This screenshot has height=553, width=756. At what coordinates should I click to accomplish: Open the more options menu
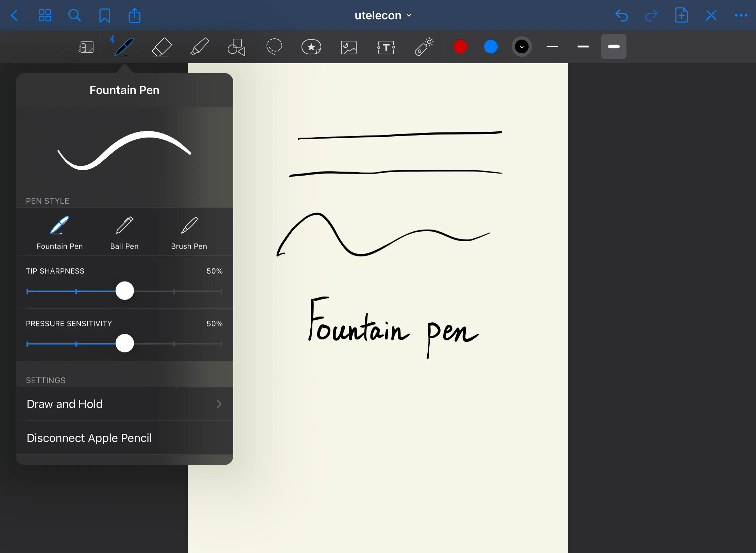(741, 16)
